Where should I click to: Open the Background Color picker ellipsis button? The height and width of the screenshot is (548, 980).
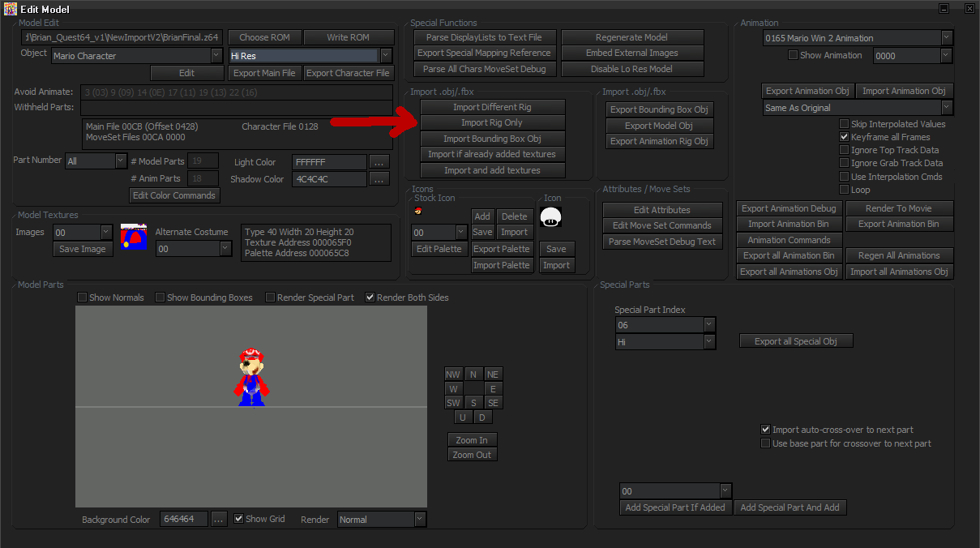219,520
